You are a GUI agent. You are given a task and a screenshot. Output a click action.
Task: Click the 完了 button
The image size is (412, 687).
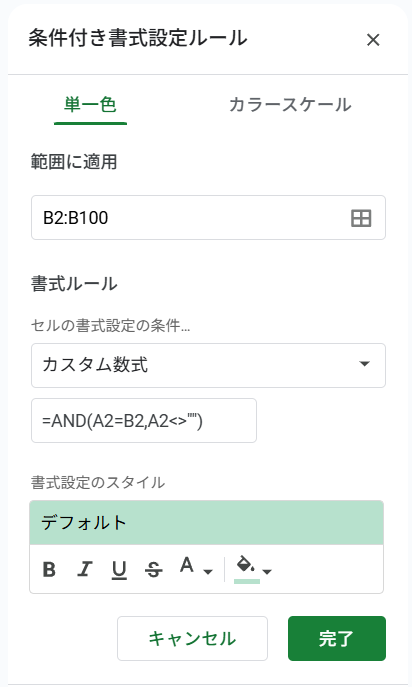(337, 638)
